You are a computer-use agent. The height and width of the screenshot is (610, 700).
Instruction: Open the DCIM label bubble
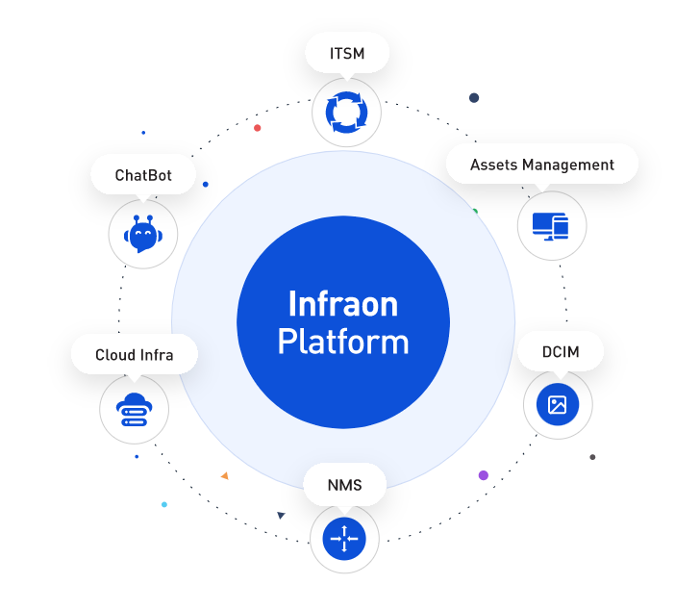point(561,352)
